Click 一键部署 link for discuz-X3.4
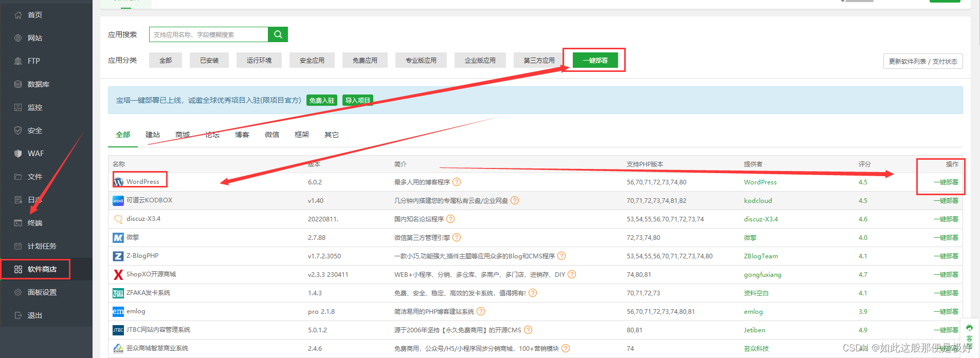The width and height of the screenshot is (980, 358). pyautogui.click(x=946, y=219)
